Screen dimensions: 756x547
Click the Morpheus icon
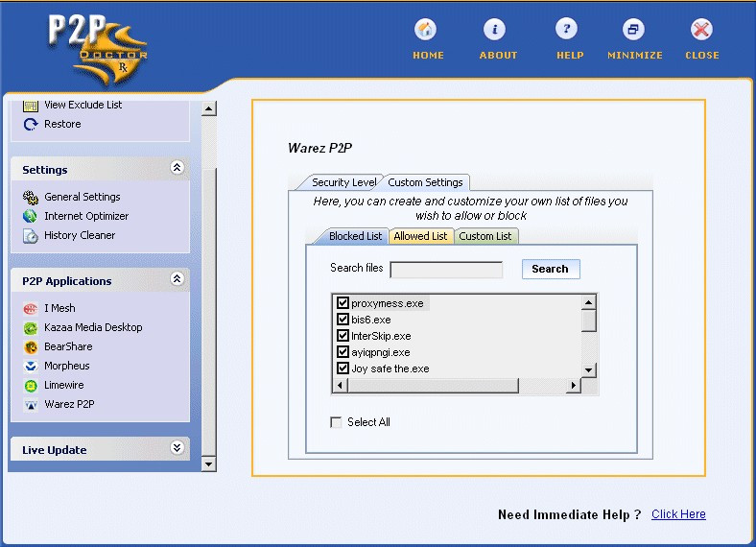31,367
